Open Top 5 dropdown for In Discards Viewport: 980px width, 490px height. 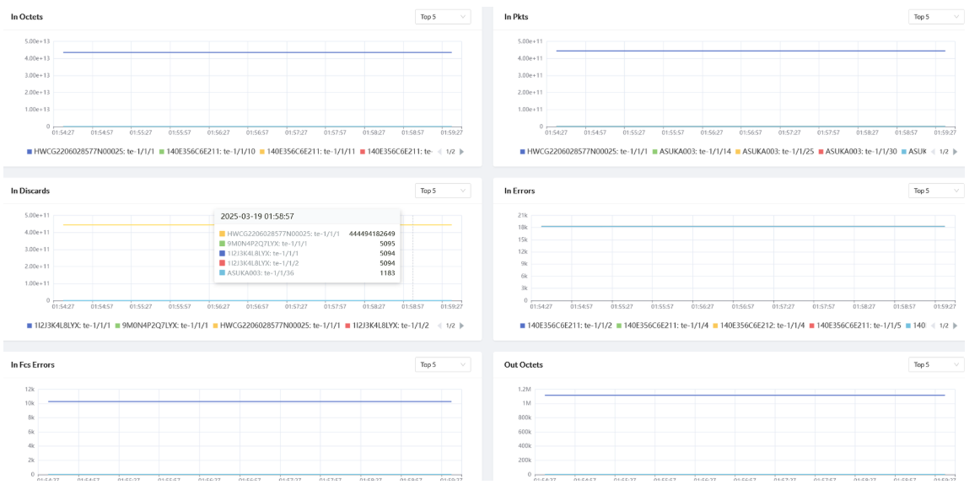pos(443,191)
